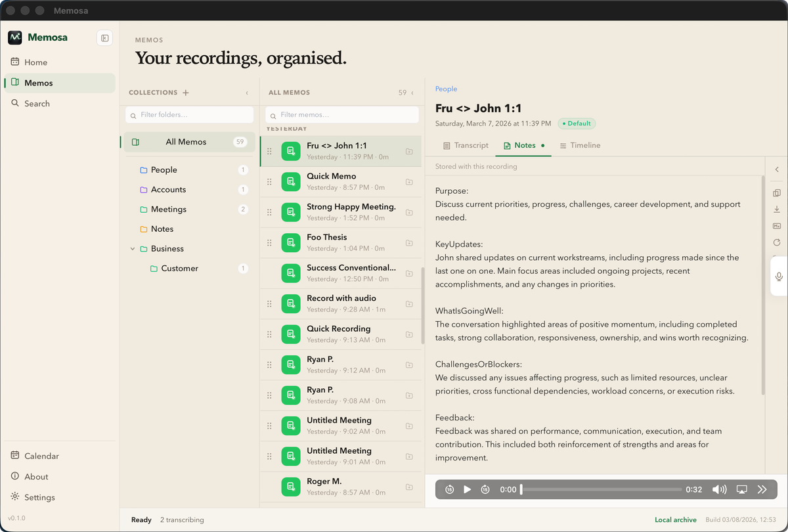This screenshot has height=532, width=788.
Task: Click drag handle of Foo Thesis row
Action: click(269, 243)
